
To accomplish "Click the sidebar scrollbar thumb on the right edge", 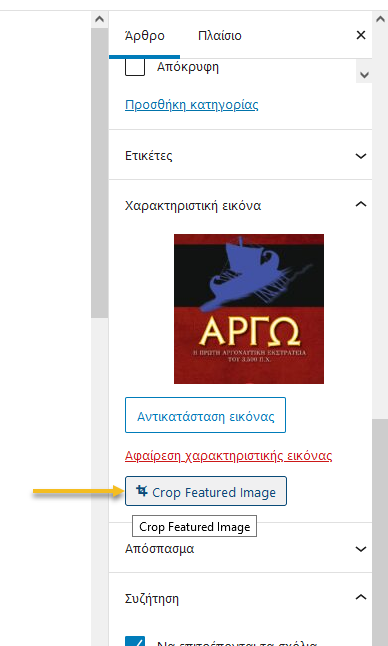I will click(380, 533).
